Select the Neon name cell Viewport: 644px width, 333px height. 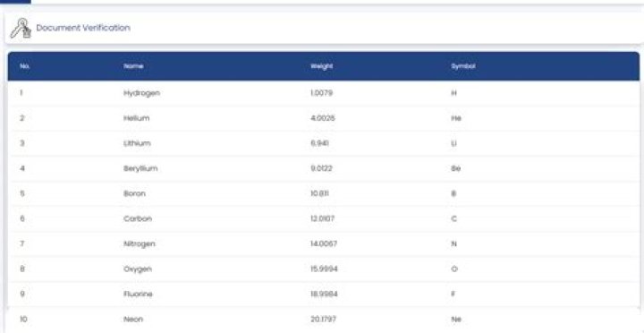tap(133, 319)
